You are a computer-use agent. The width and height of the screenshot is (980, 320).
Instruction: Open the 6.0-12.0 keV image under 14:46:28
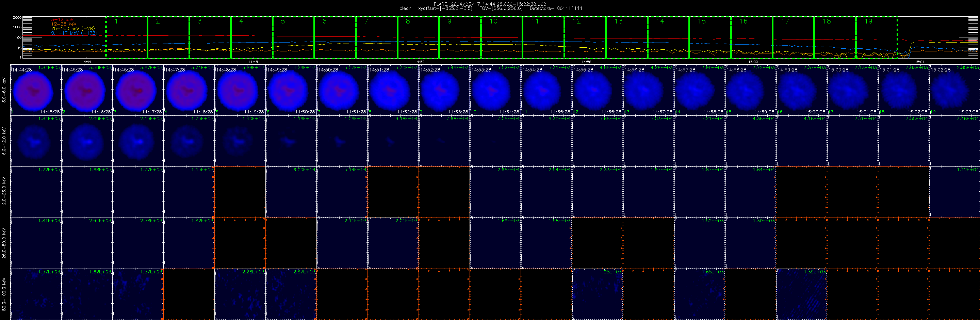tap(138, 141)
